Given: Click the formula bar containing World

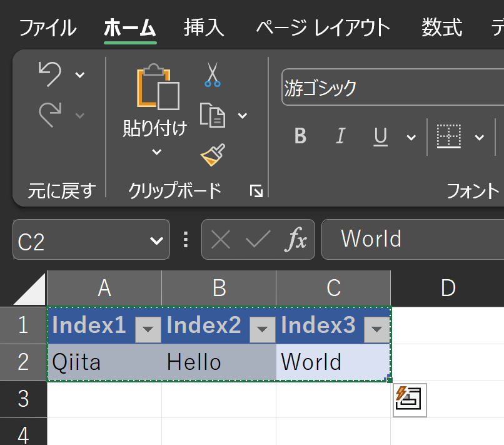Looking at the screenshot, I should pos(413,239).
